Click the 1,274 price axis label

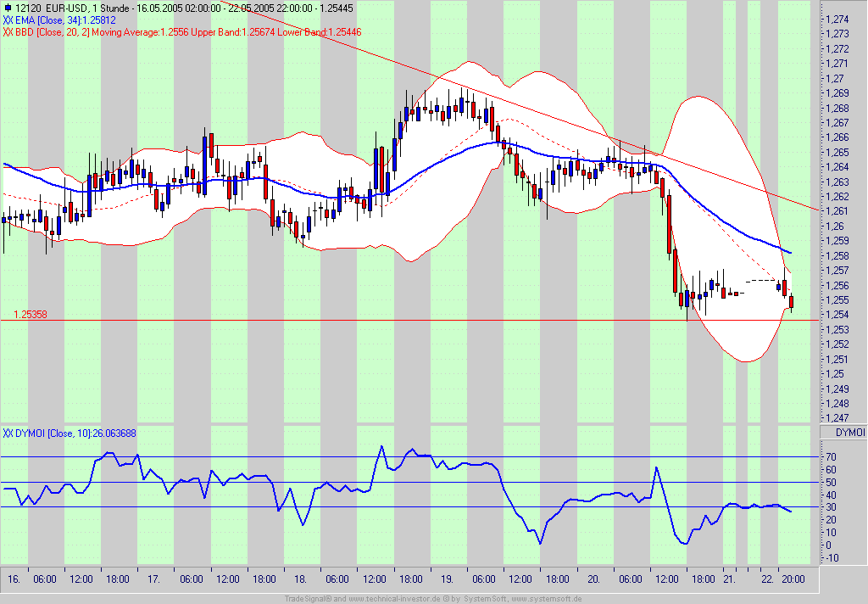pos(837,20)
